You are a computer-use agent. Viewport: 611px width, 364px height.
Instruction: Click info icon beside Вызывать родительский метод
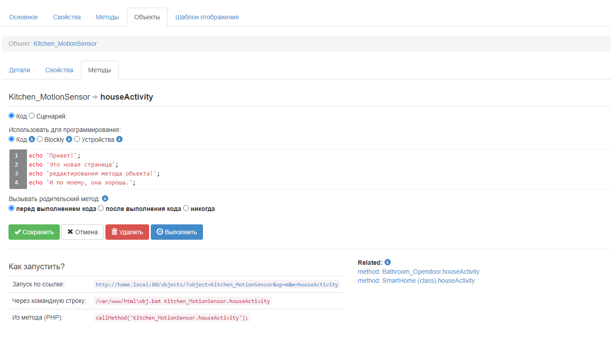click(105, 198)
